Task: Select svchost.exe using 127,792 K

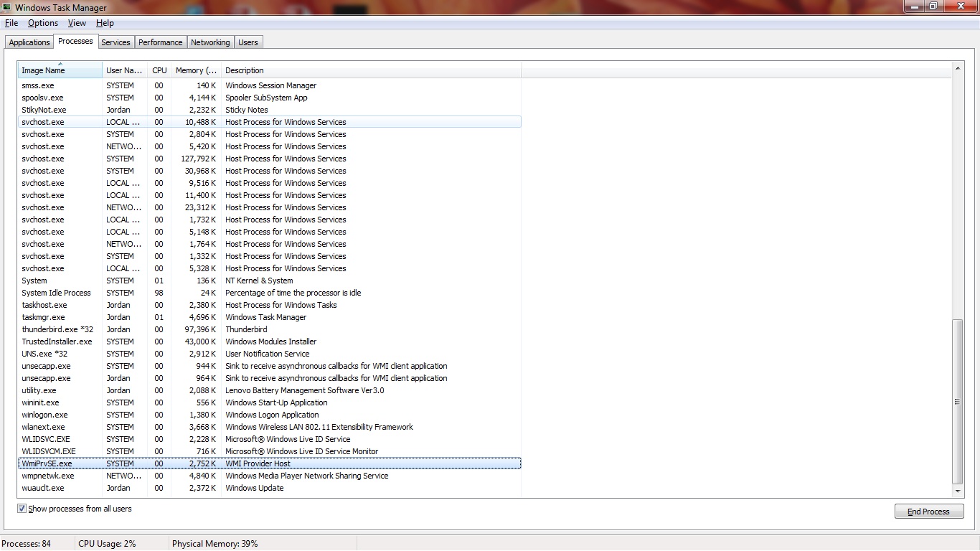Action: tap(270, 159)
